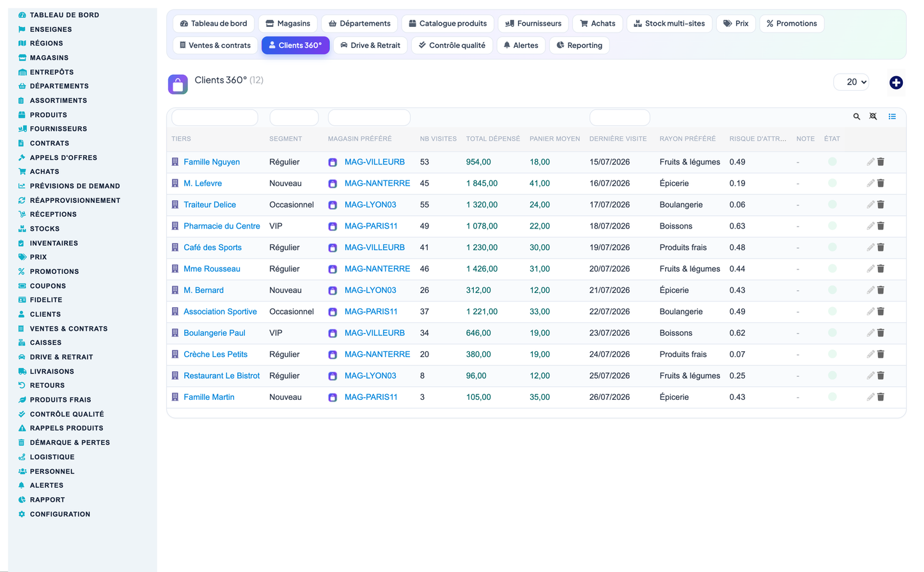Image resolution: width=924 pixels, height=572 pixels.
Task: Sort by the NB VISITES column header
Action: [438, 139]
